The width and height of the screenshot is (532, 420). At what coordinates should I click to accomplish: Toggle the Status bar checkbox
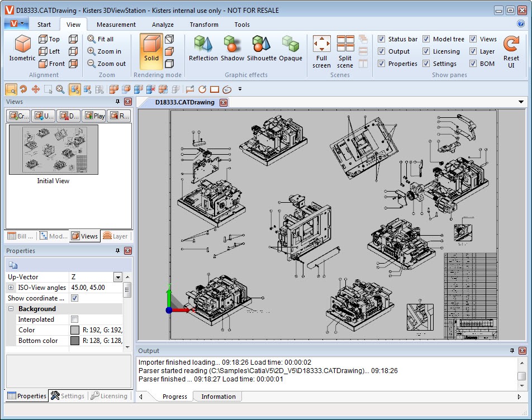point(381,39)
